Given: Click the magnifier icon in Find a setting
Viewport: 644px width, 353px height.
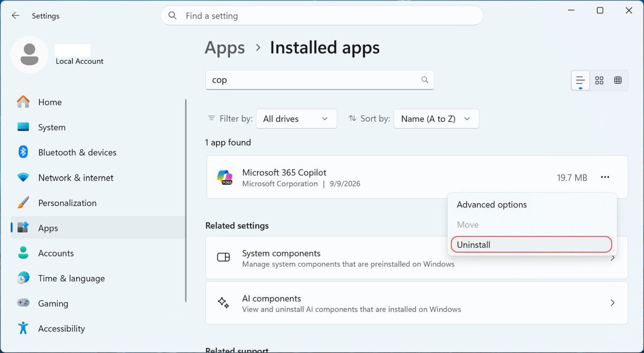Looking at the screenshot, I should [x=172, y=16].
